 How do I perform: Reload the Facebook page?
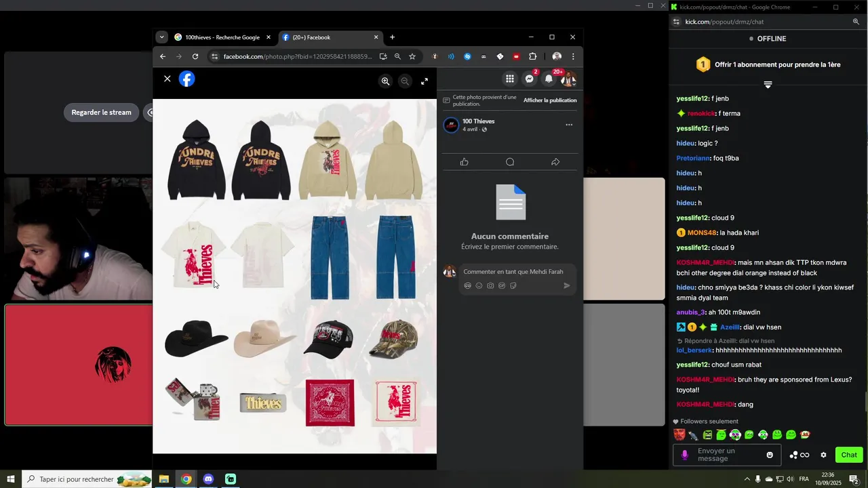point(195,57)
